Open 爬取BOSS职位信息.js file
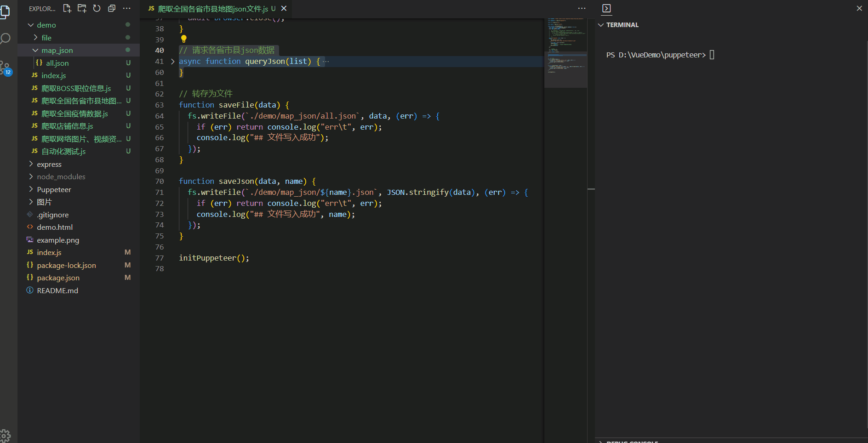868x443 pixels. tap(79, 88)
